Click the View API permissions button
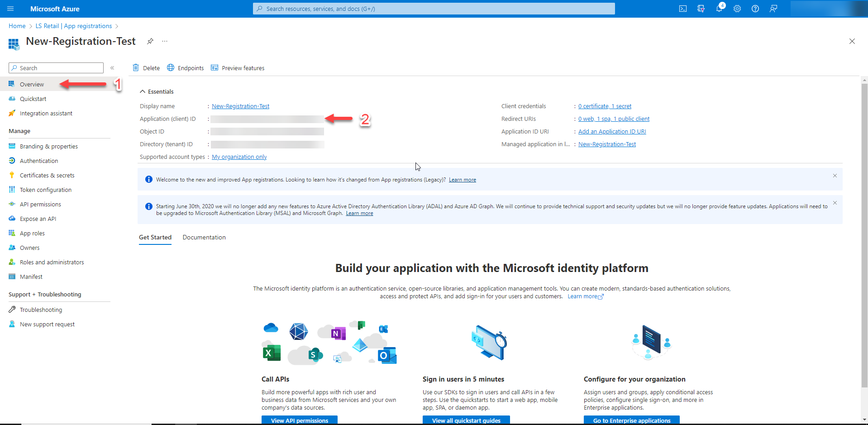The image size is (868, 425). tap(299, 420)
